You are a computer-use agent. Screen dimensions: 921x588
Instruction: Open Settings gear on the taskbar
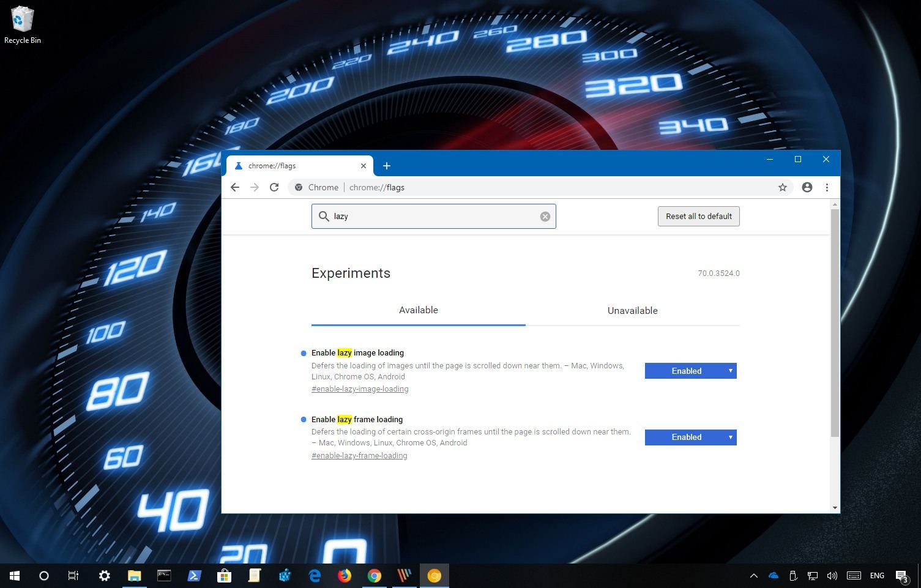pyautogui.click(x=105, y=576)
